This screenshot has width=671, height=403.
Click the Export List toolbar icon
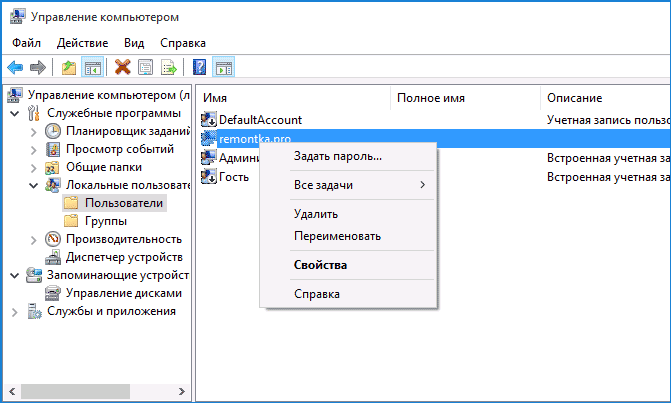[169, 68]
